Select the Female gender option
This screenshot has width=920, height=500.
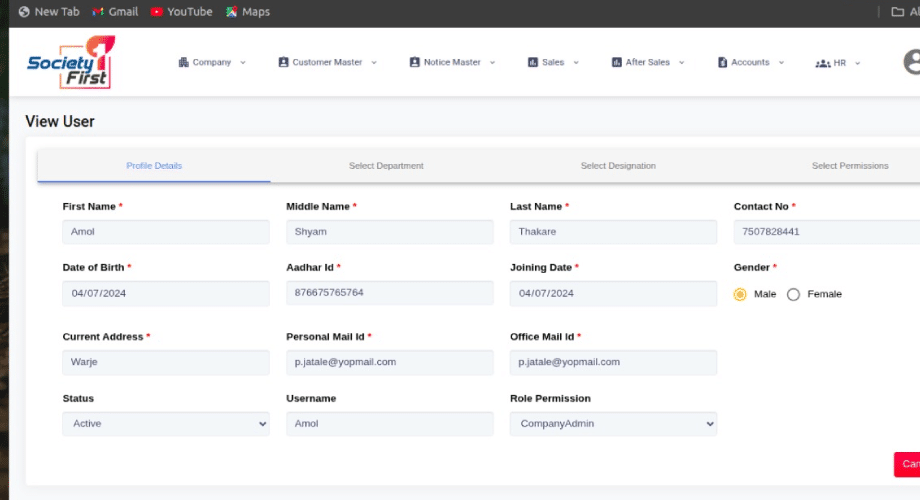[793, 294]
